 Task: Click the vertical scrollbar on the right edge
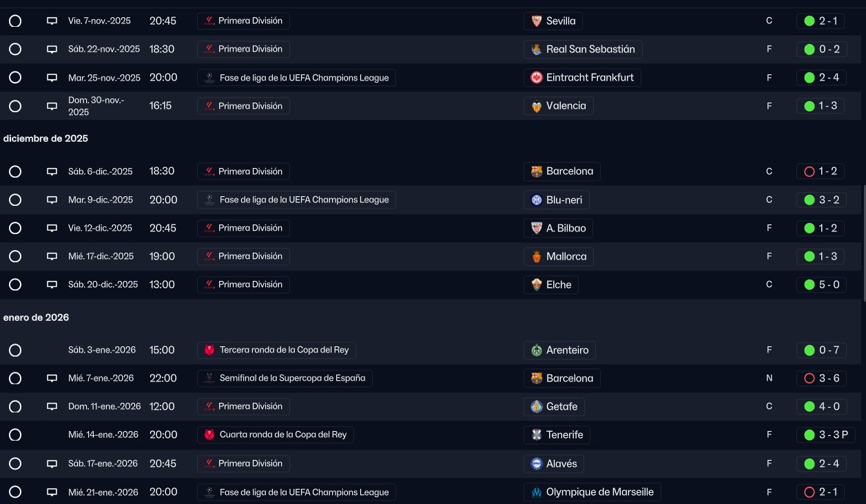click(863, 241)
